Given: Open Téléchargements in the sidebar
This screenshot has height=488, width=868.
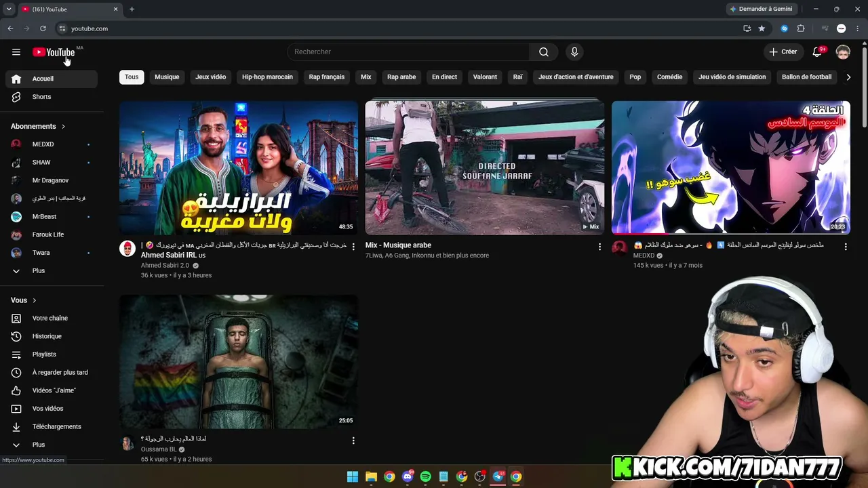Looking at the screenshot, I should click(x=52, y=427).
